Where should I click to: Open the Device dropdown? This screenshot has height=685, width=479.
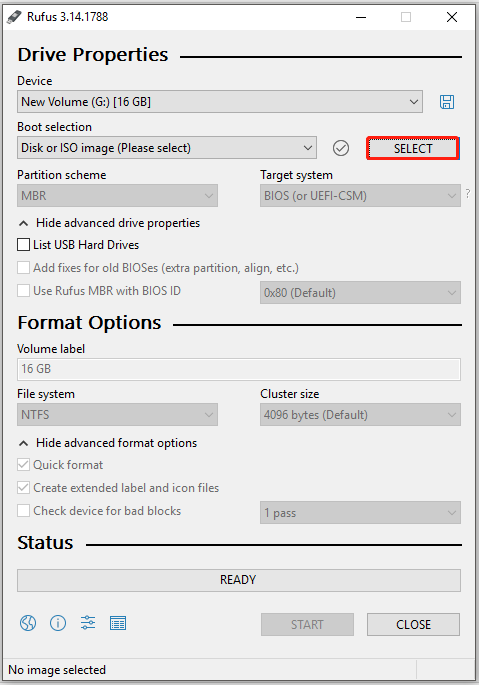pos(220,102)
